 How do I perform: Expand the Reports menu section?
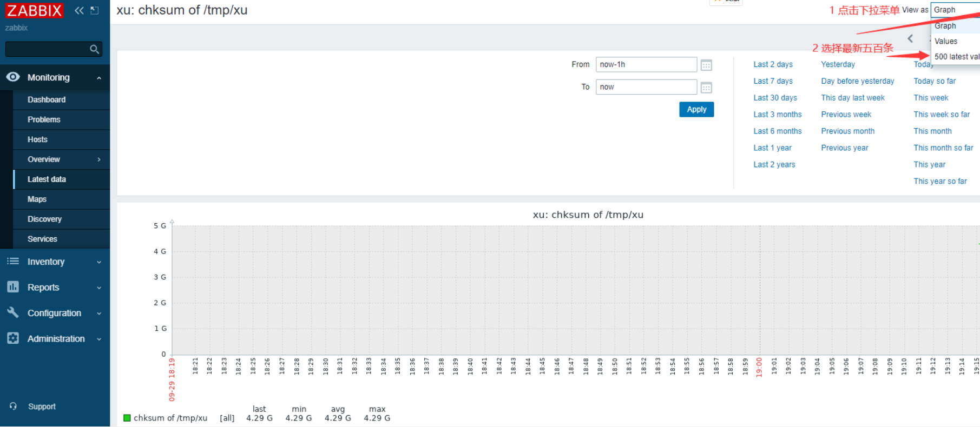coord(99,288)
